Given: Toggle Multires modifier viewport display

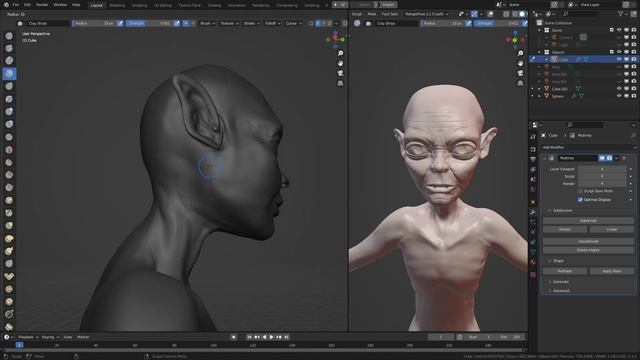Looking at the screenshot, I should [x=602, y=158].
